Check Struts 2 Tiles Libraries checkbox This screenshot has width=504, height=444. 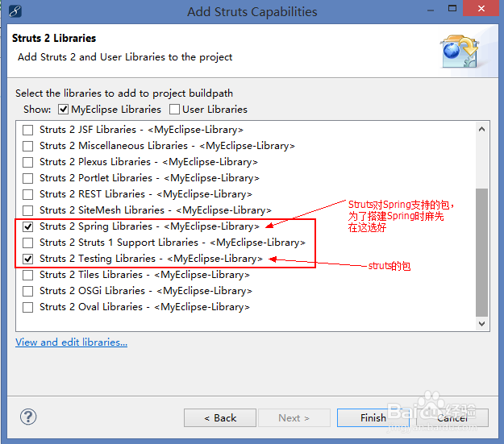(x=28, y=275)
